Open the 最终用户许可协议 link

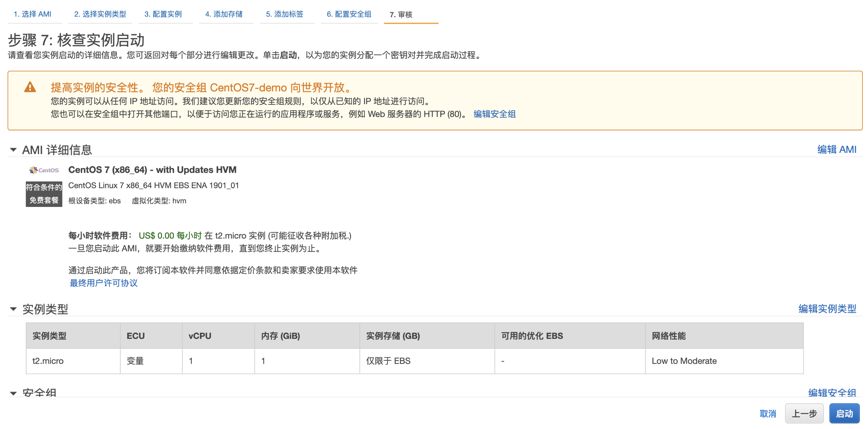(104, 283)
